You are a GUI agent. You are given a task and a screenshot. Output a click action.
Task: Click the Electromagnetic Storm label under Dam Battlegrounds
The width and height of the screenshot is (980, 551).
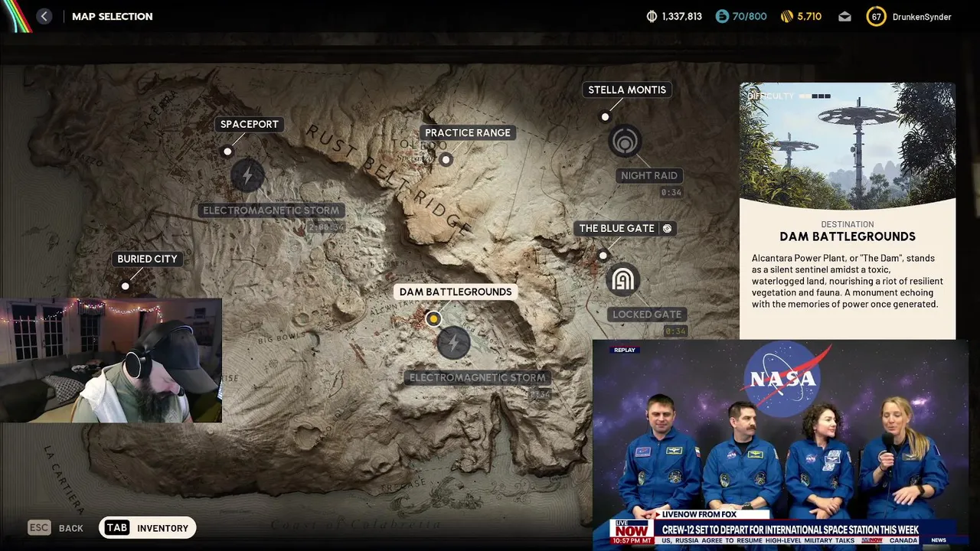[478, 377]
